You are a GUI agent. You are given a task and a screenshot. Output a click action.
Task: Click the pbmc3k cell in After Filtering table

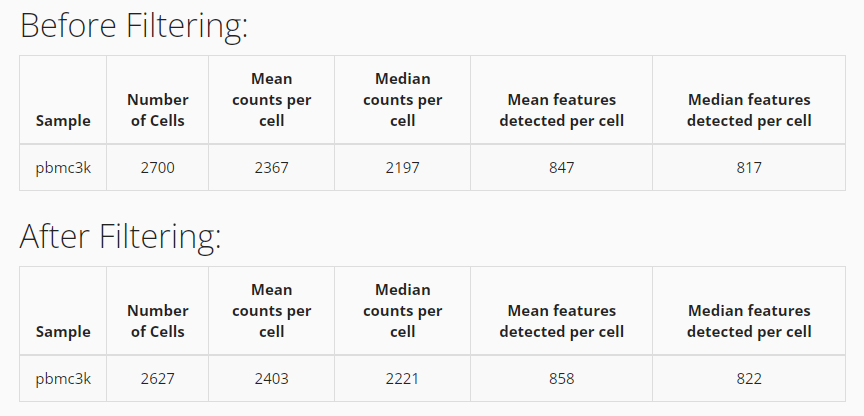[x=63, y=379]
